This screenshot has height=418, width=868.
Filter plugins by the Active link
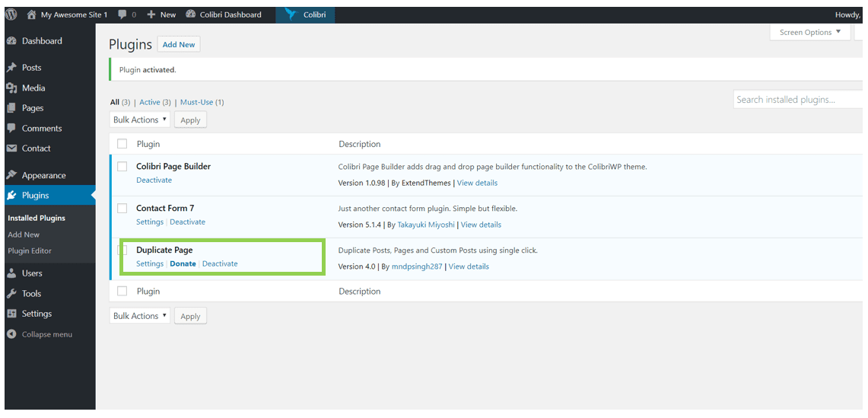pos(150,102)
